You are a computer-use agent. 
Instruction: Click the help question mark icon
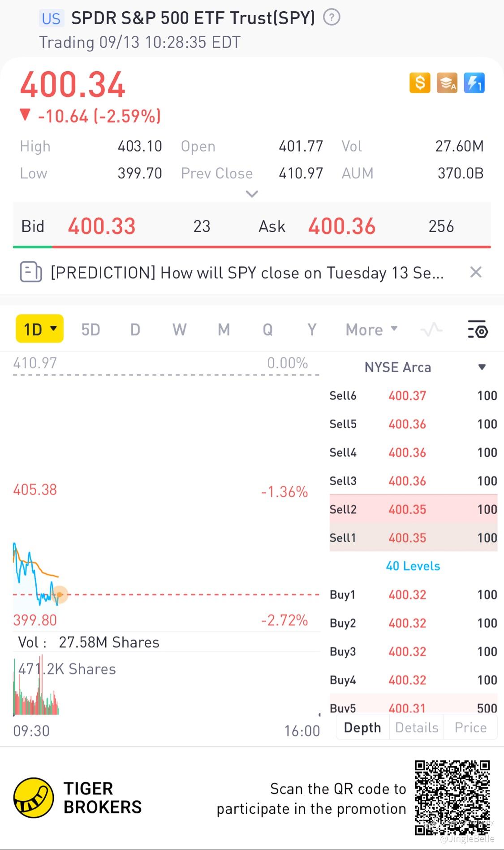[332, 17]
